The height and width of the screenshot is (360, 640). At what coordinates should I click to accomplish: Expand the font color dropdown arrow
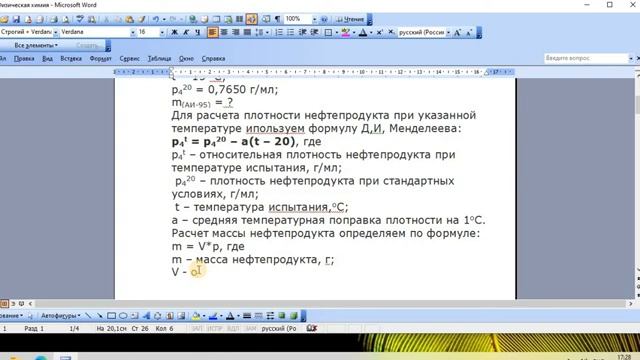[371, 32]
